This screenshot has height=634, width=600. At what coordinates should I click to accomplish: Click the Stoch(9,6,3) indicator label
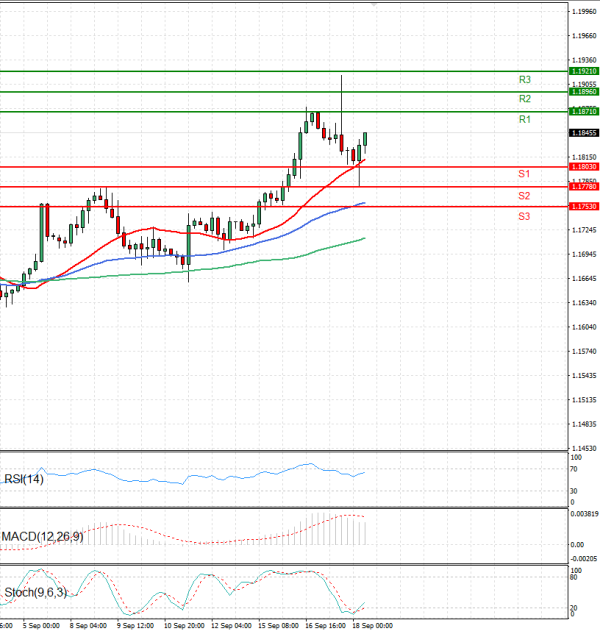point(36,592)
